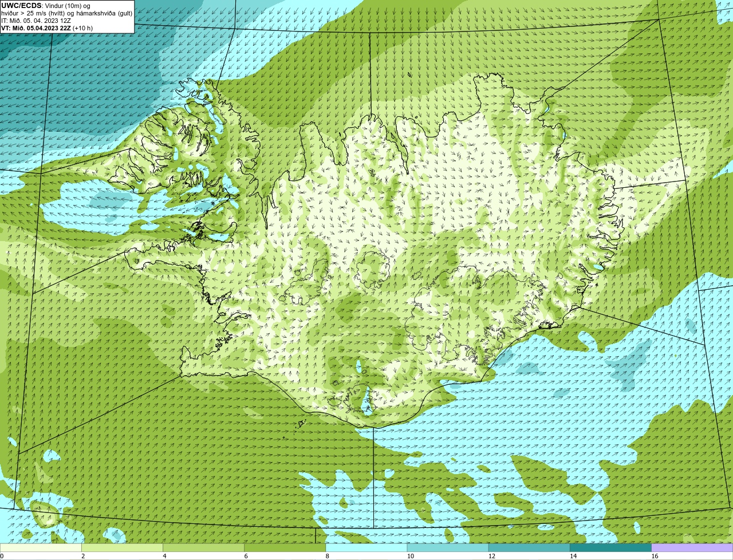Click the 6–8 m/s olive green scale swatch

[x=285, y=548]
